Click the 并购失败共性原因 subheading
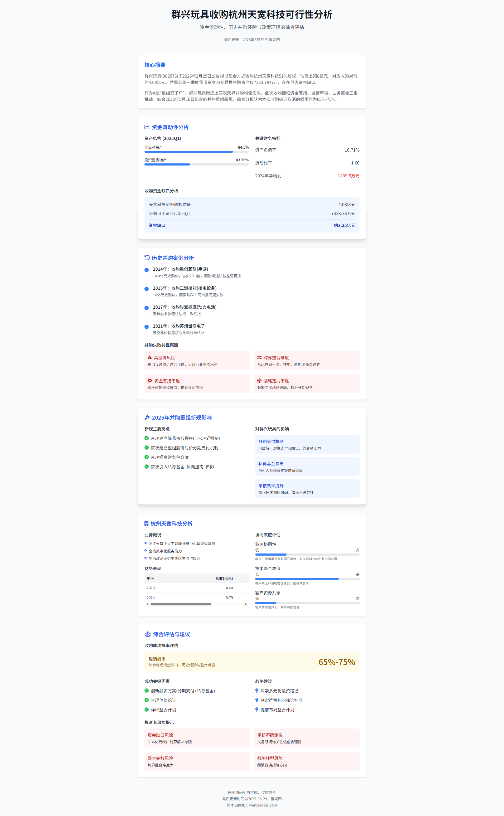The width and height of the screenshot is (504, 816). (161, 345)
